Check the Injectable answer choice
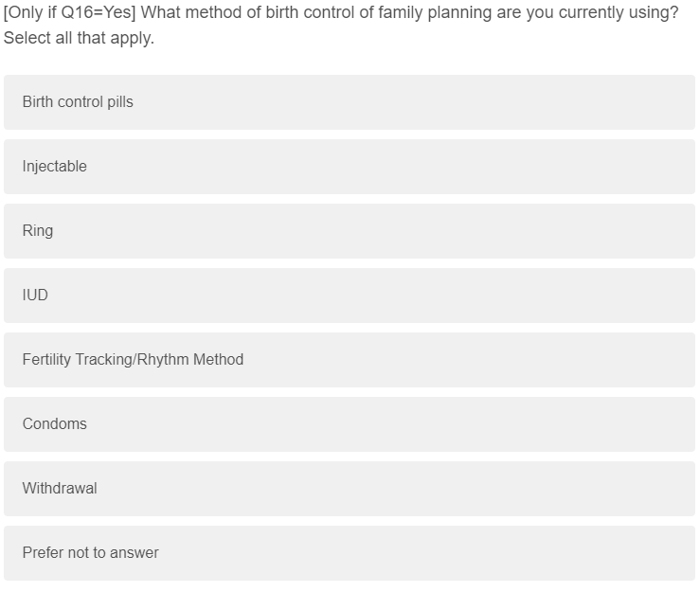The image size is (700, 592). click(x=349, y=167)
